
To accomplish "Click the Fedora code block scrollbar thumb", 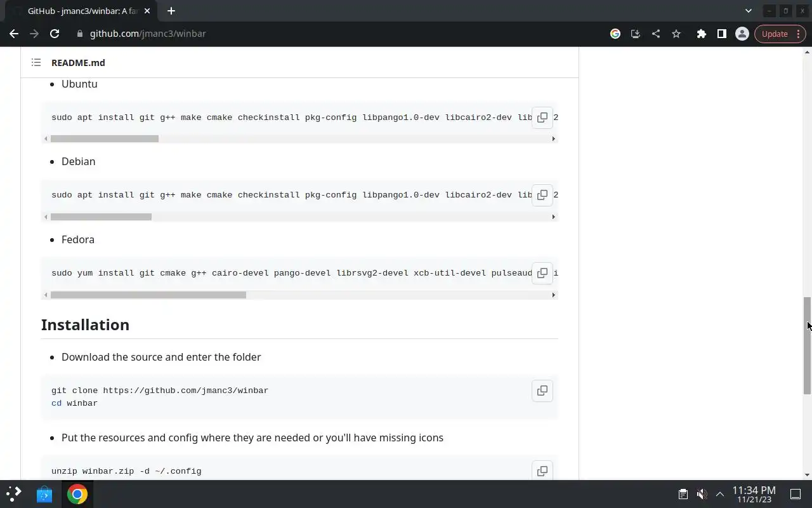I will [148, 295].
